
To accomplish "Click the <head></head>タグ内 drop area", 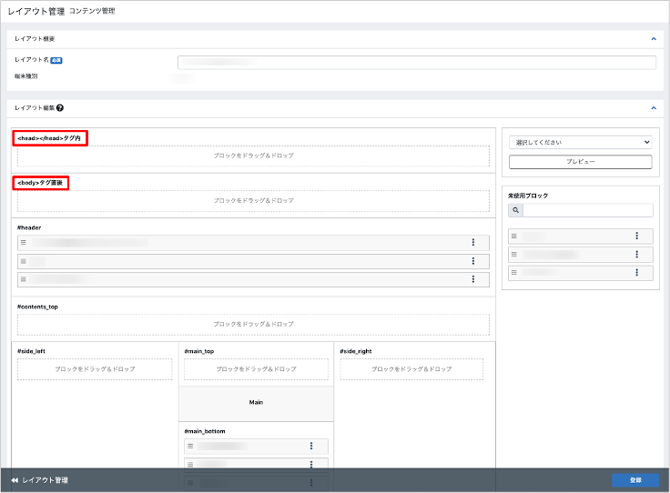I will coord(253,157).
